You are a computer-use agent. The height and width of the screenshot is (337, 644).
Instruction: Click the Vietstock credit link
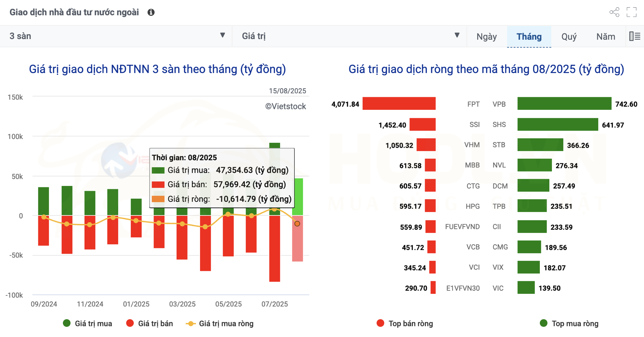click(285, 106)
